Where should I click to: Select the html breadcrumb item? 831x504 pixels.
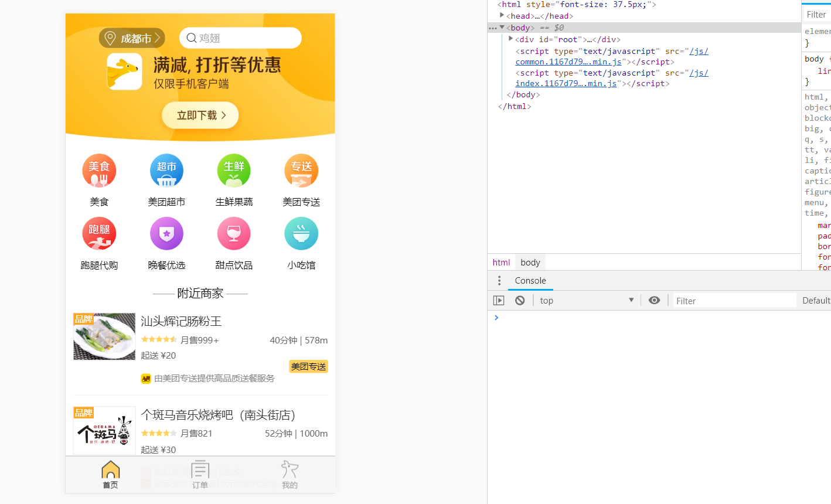(x=501, y=263)
